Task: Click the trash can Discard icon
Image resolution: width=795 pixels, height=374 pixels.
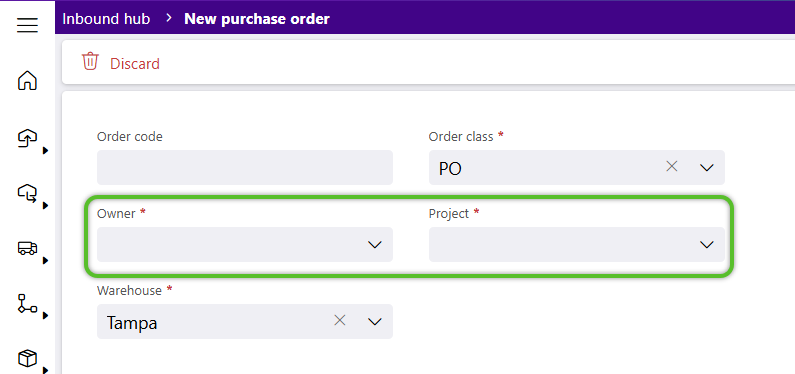Action: [x=90, y=61]
